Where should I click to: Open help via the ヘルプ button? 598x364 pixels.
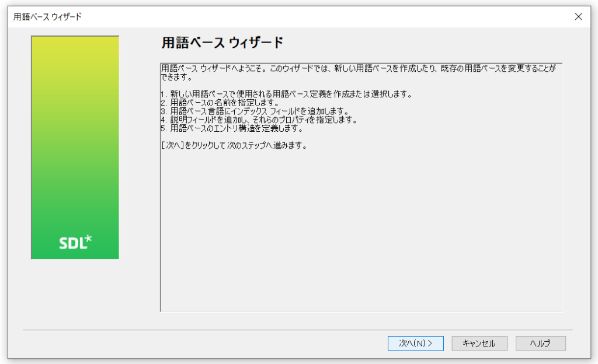(540, 344)
